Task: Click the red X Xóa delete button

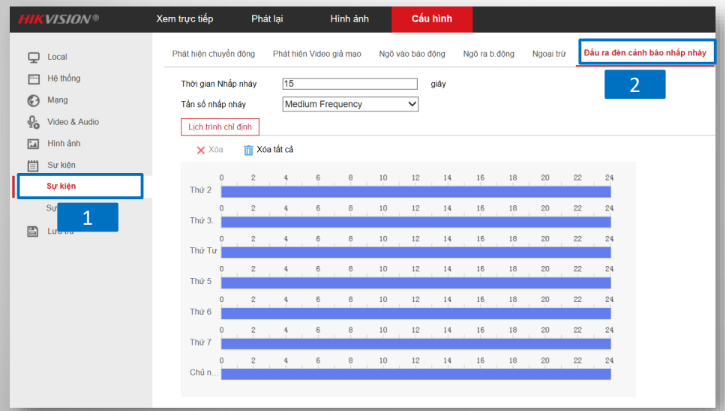Action: (208, 150)
